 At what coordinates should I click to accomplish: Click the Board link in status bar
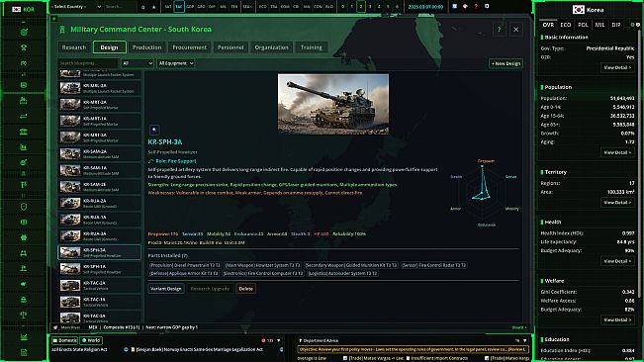[519, 327]
